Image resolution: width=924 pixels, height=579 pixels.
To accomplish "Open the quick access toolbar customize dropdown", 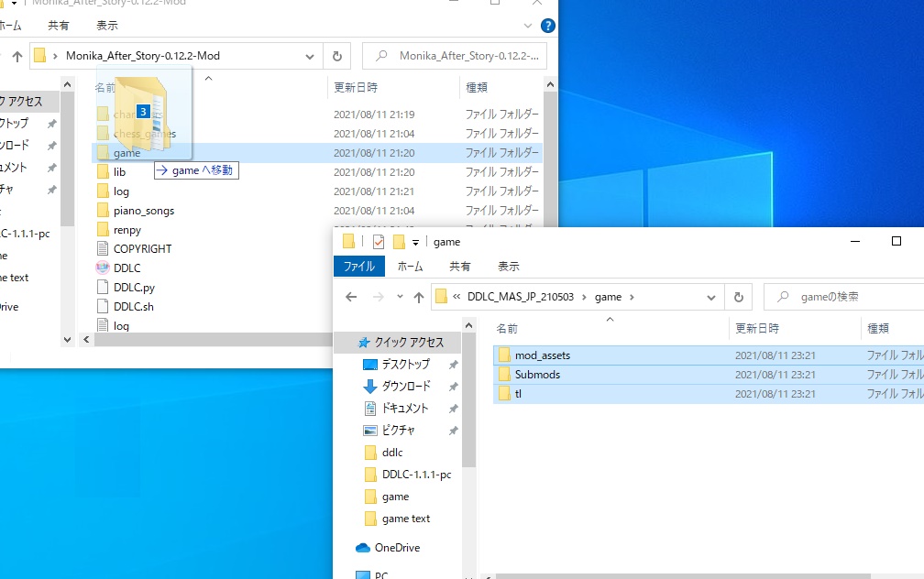I will click(x=415, y=242).
